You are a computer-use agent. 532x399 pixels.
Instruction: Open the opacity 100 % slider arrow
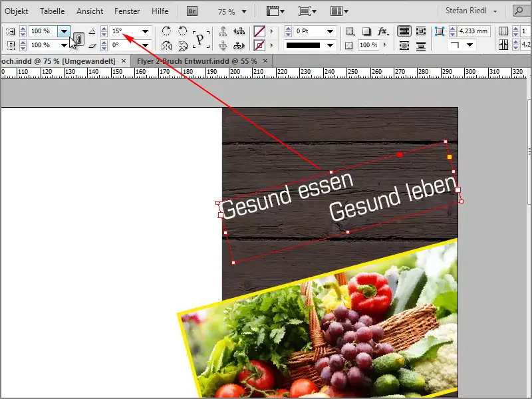pos(385,45)
